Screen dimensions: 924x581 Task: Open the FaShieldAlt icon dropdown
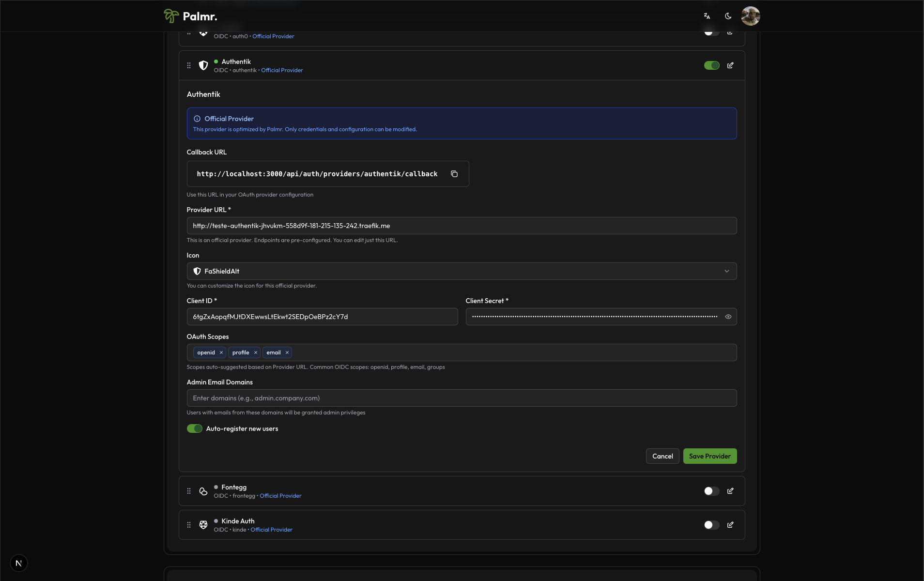click(x=462, y=271)
